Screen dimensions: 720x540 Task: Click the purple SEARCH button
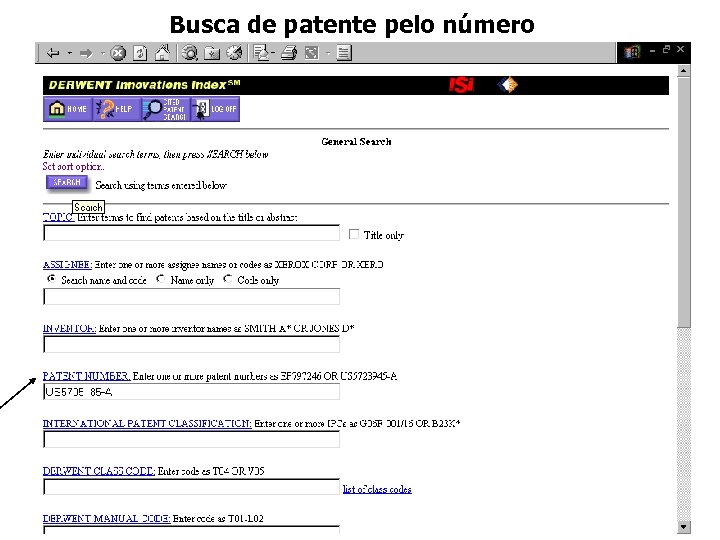(67, 183)
